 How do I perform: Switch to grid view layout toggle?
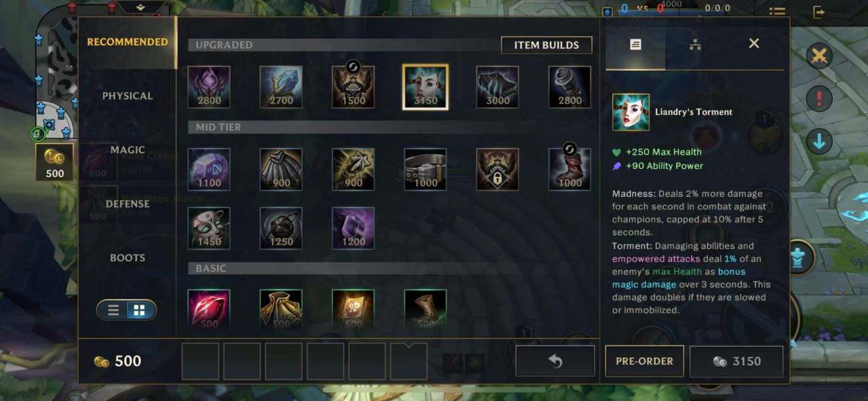click(x=140, y=310)
